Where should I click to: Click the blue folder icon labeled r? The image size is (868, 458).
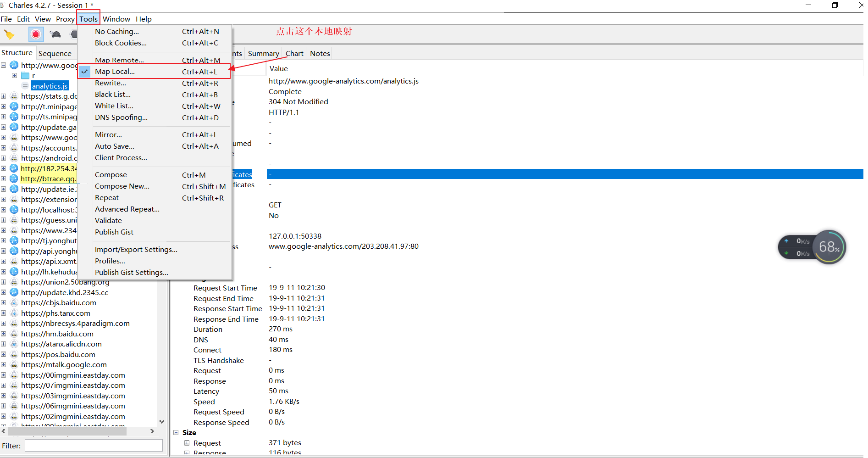point(25,75)
